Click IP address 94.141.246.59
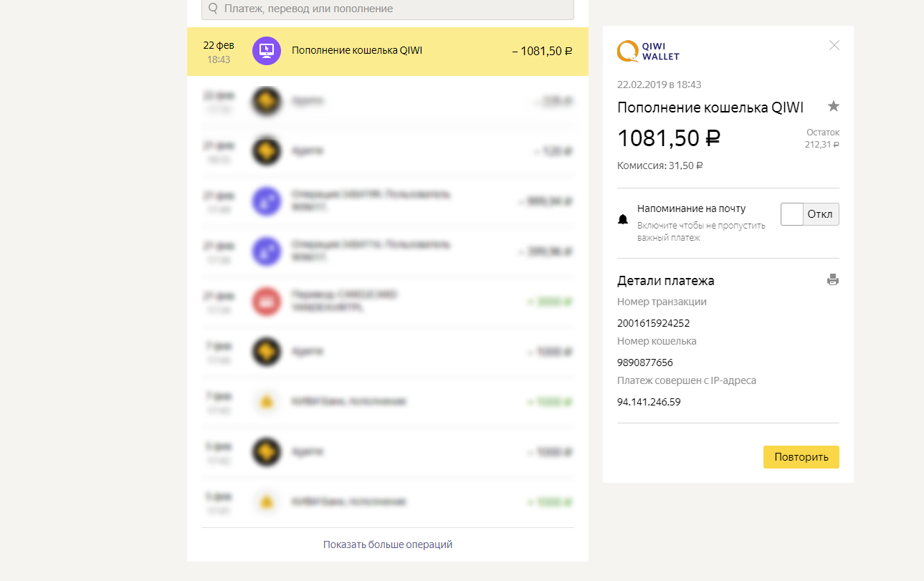The height and width of the screenshot is (581, 924). (649, 402)
